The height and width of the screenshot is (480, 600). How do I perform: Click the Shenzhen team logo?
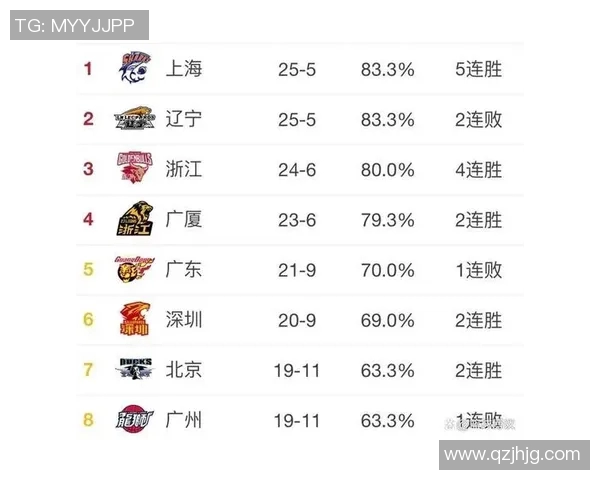(x=134, y=320)
